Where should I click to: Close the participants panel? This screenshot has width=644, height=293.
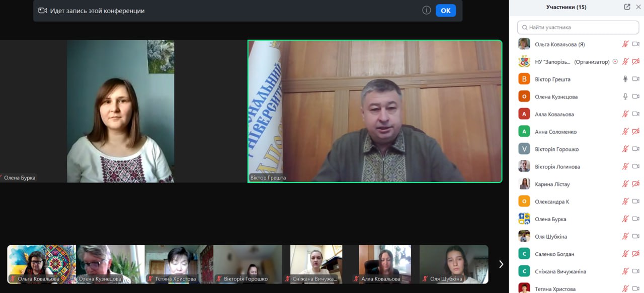pyautogui.click(x=638, y=7)
